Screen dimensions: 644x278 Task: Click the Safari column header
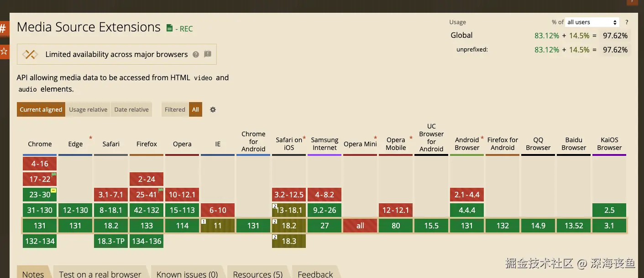pos(111,144)
